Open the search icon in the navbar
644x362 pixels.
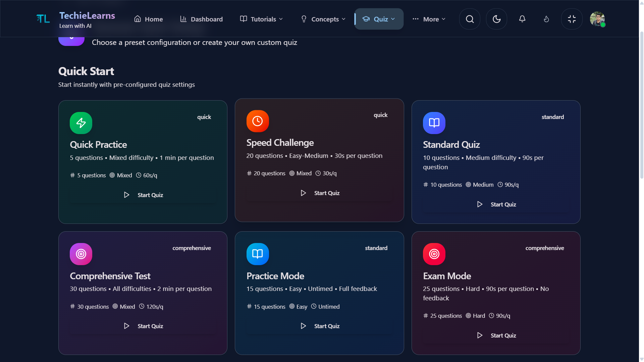click(x=469, y=19)
